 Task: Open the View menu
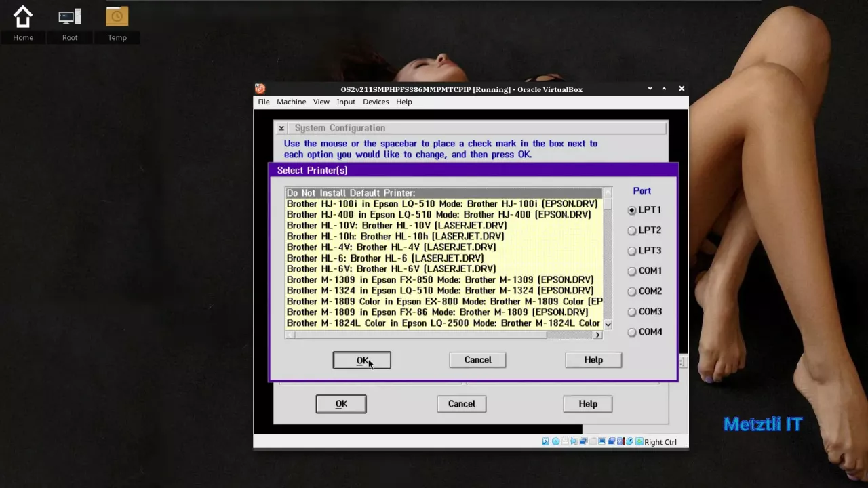pyautogui.click(x=321, y=102)
